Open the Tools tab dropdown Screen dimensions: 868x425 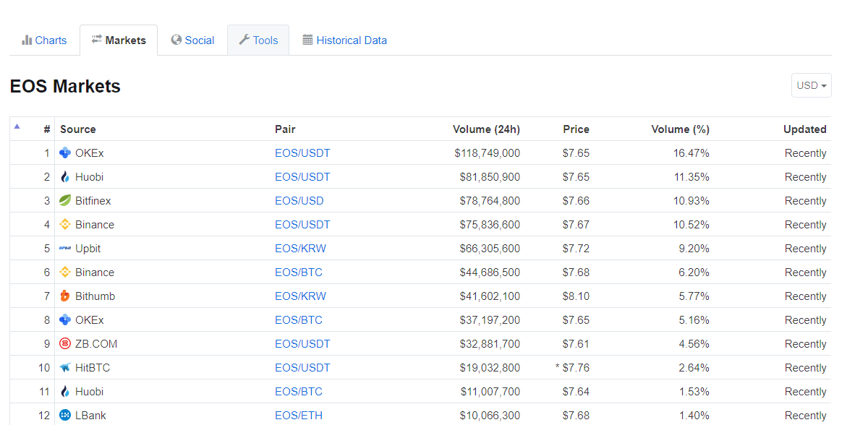coord(258,40)
